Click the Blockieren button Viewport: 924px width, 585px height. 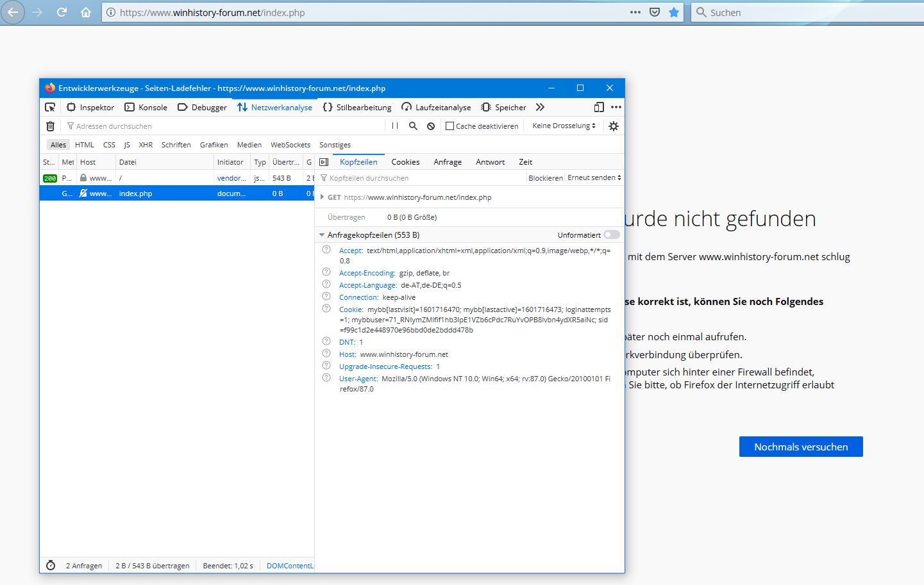point(545,178)
